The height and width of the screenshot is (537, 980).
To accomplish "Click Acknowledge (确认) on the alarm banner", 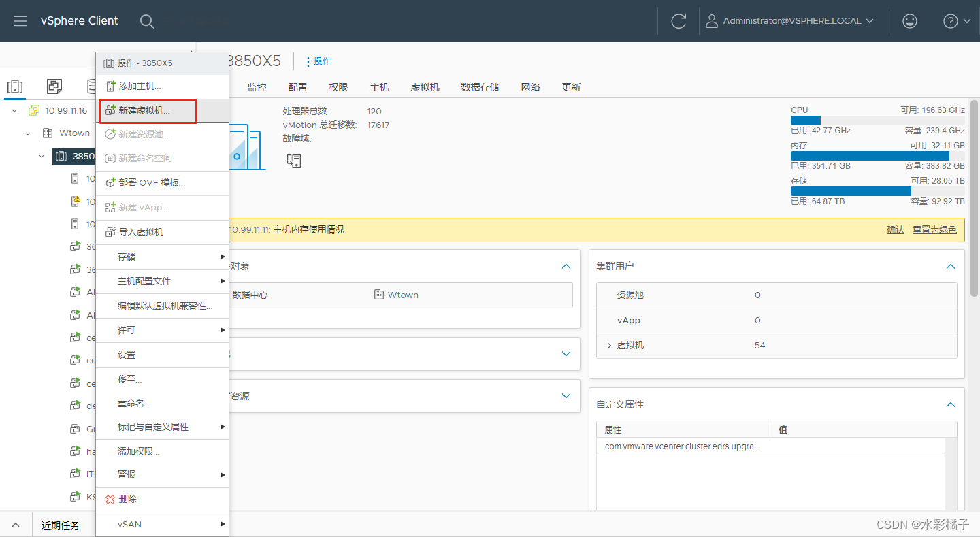I will pos(895,230).
